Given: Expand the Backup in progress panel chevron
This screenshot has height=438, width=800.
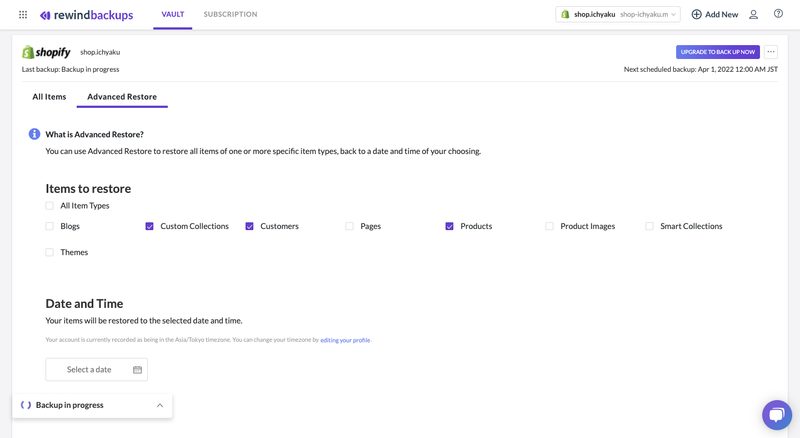Looking at the screenshot, I should point(160,405).
